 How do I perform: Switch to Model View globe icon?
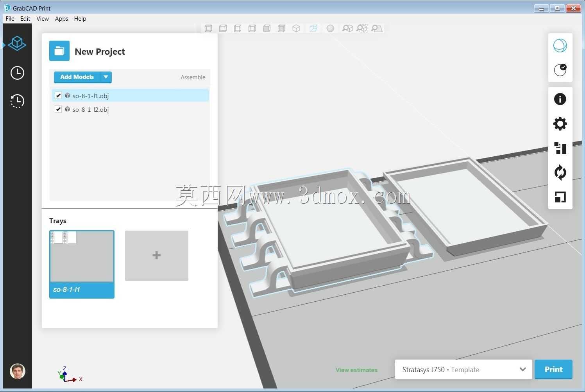560,46
